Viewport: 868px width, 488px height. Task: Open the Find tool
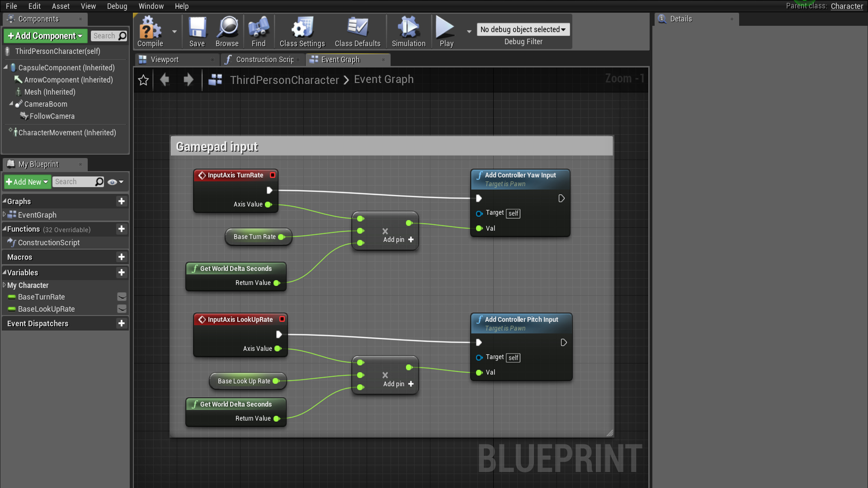(x=258, y=31)
